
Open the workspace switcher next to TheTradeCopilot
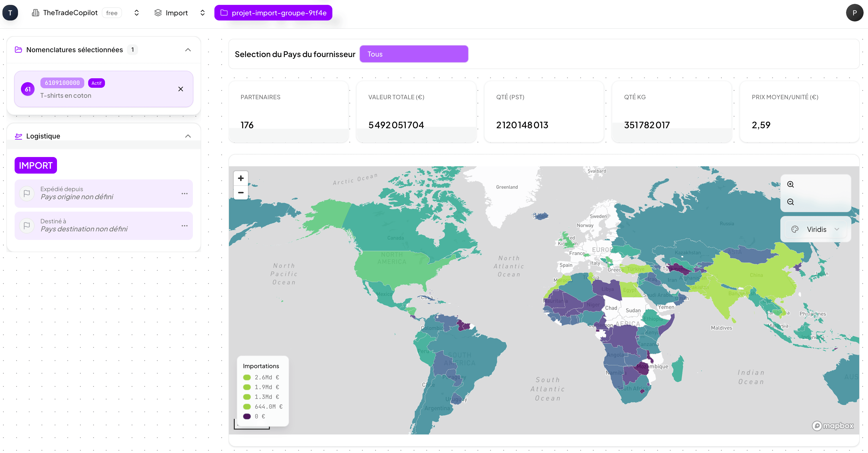(136, 12)
